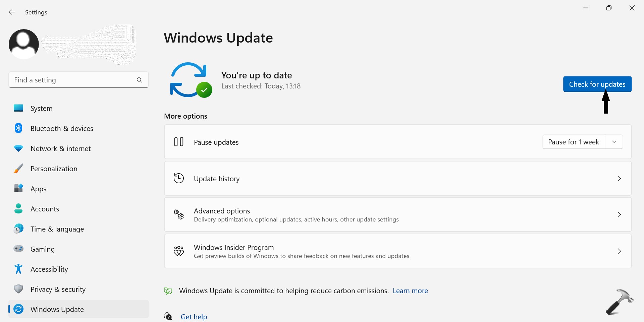
Task: Click the Find a setting field
Action: pos(78,80)
